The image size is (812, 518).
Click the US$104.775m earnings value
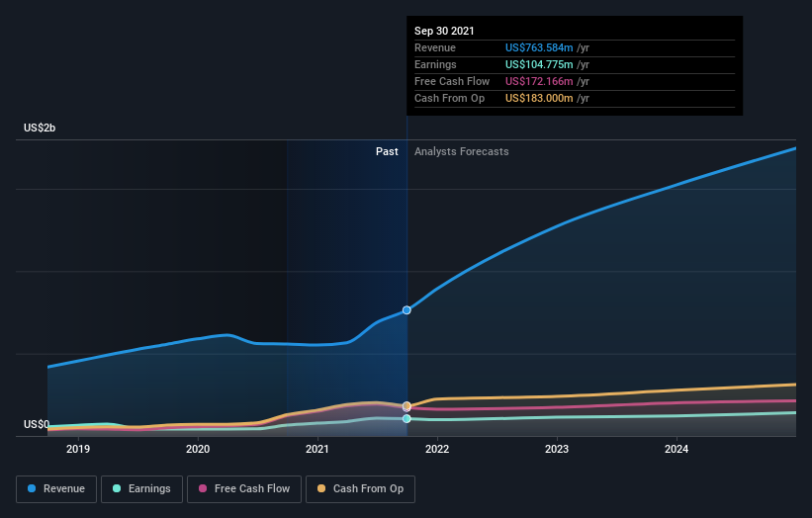point(539,64)
